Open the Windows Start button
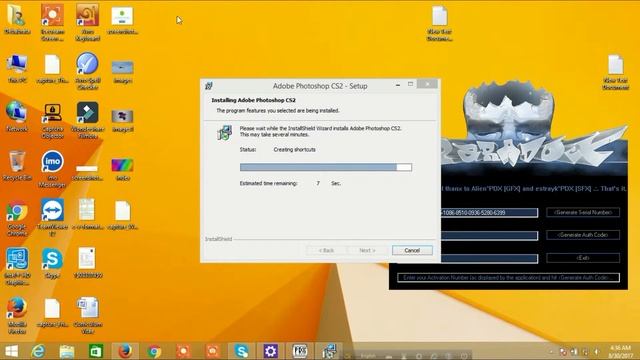This screenshot has width=640, height=360. [11, 351]
